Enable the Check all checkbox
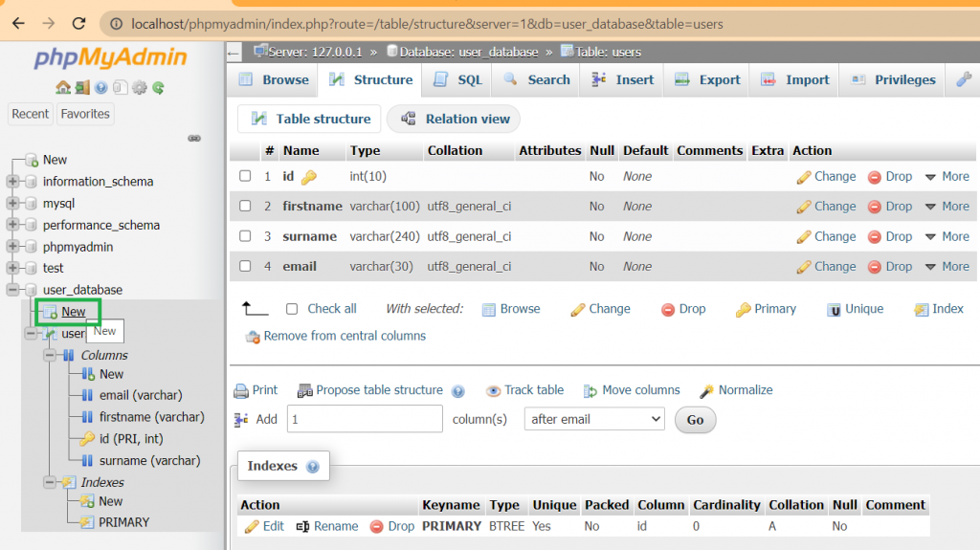The width and height of the screenshot is (980, 550). pos(292,309)
